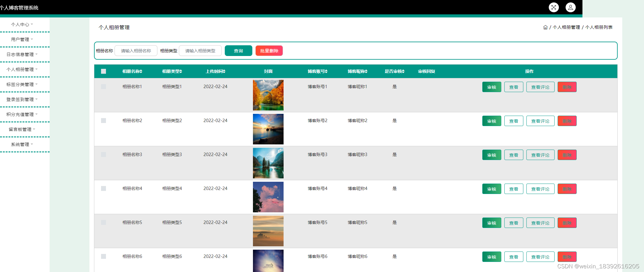Sort table by 是否审核 column arrows

(x=403, y=71)
